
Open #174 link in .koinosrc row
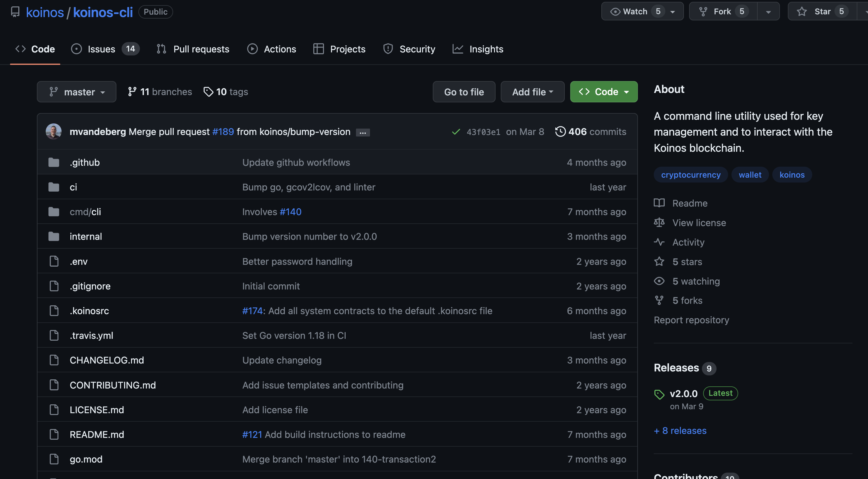pos(252,310)
